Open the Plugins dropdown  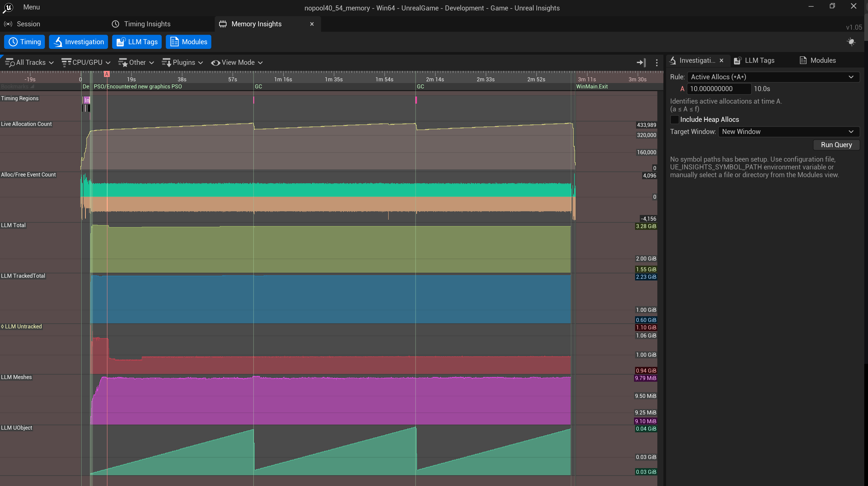pyautogui.click(x=182, y=62)
